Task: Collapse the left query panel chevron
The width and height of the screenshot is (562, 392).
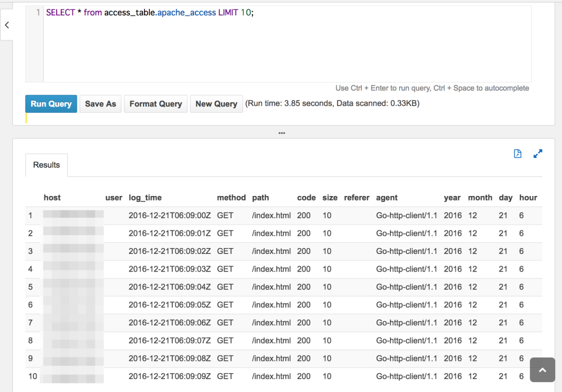Action: point(7,25)
